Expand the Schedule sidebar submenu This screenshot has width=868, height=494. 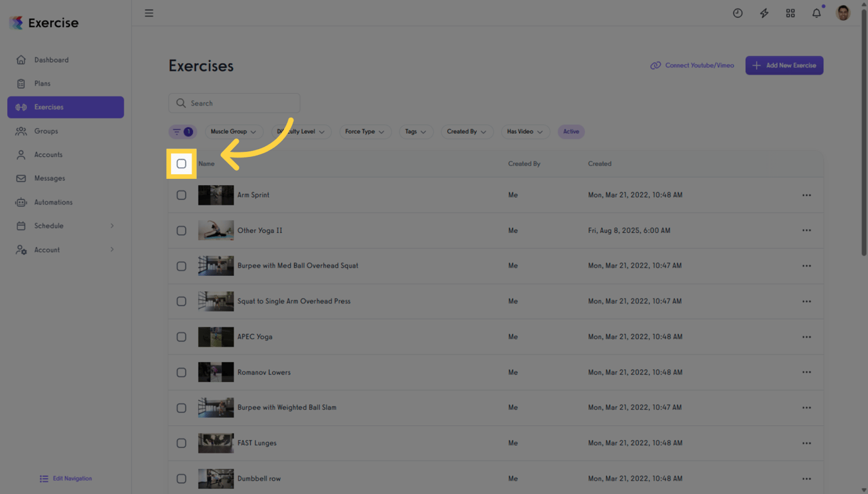(112, 226)
